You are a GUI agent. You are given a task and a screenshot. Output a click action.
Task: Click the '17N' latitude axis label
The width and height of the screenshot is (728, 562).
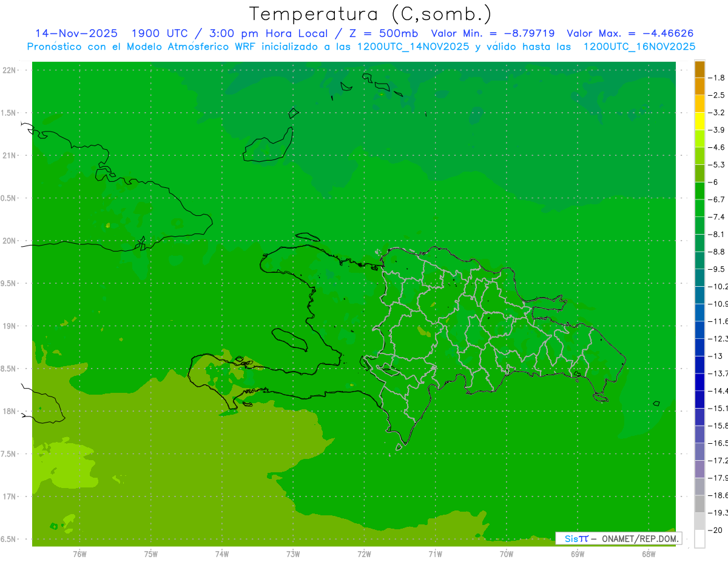pyautogui.click(x=9, y=497)
